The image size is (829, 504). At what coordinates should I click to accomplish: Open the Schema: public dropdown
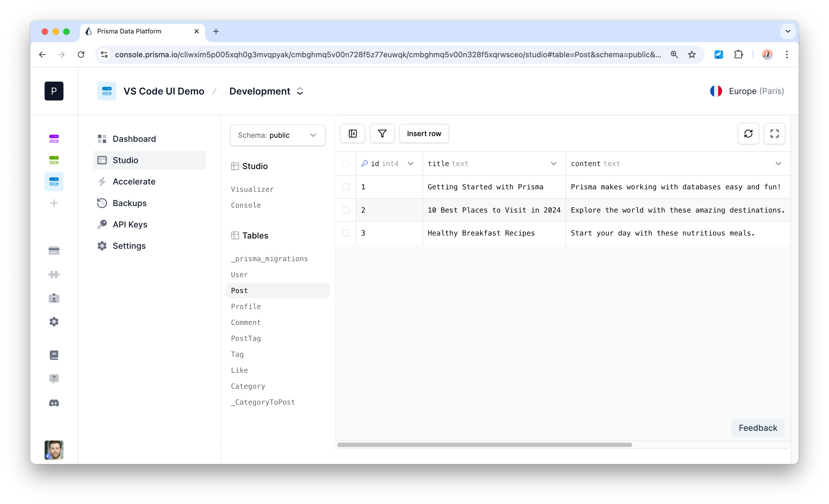click(x=278, y=135)
